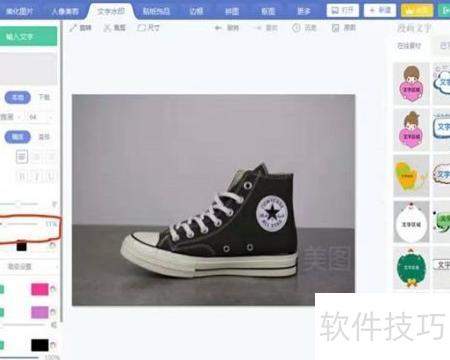Image resolution: width=450 pixels, height=360 pixels.
Task: Expand the advanced settings section
Action: pos(29,267)
